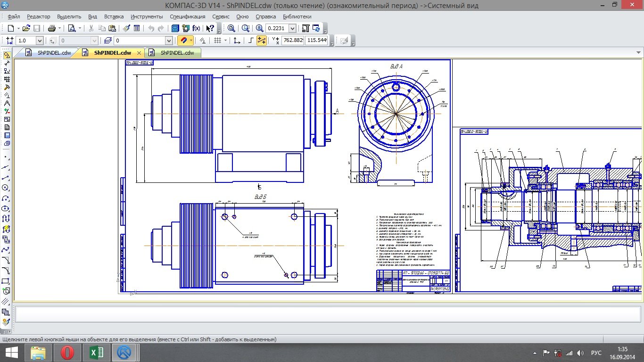Select the Rectangle drawing tool
644x362 pixels.
click(6, 281)
